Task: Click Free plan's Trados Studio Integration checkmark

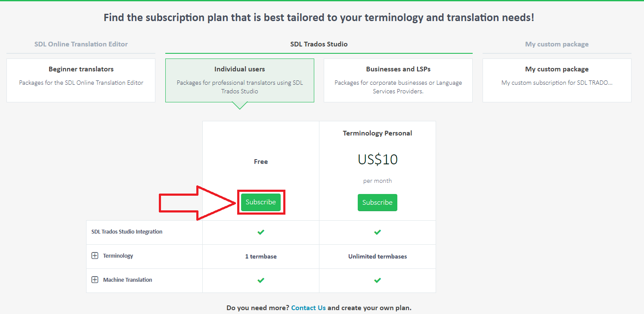Action: (x=261, y=232)
